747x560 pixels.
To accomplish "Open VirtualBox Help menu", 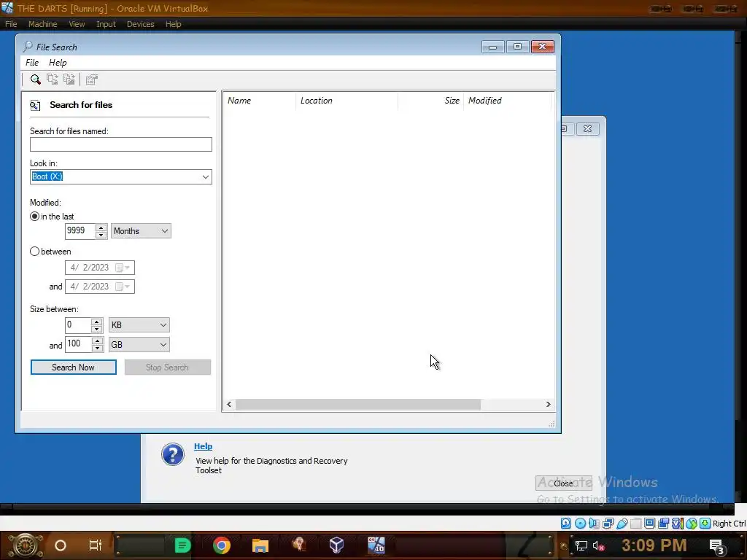I will click(x=173, y=24).
